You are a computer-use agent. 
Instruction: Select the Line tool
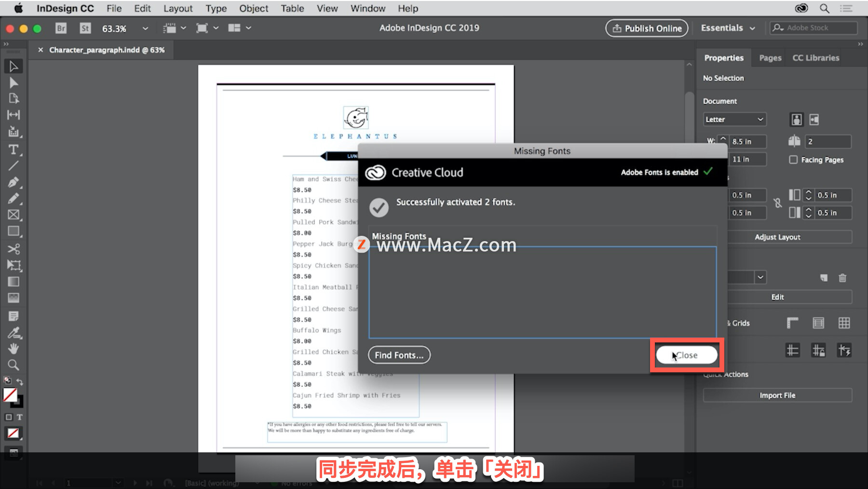[14, 166]
